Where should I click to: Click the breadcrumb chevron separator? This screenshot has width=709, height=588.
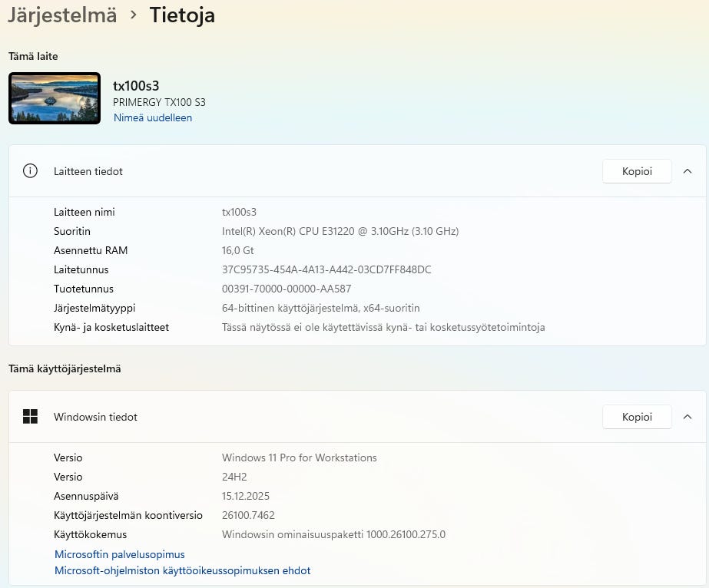[x=134, y=15]
